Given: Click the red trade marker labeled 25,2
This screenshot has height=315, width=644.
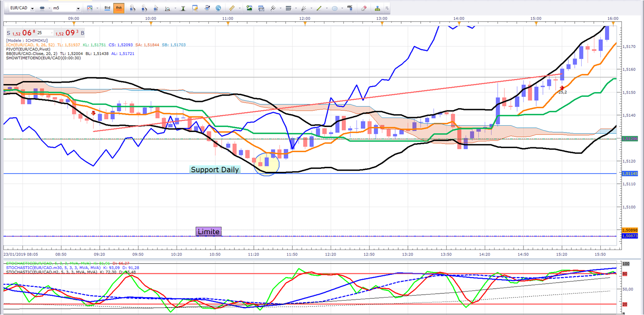Looking at the screenshot, I should pyautogui.click(x=562, y=88).
